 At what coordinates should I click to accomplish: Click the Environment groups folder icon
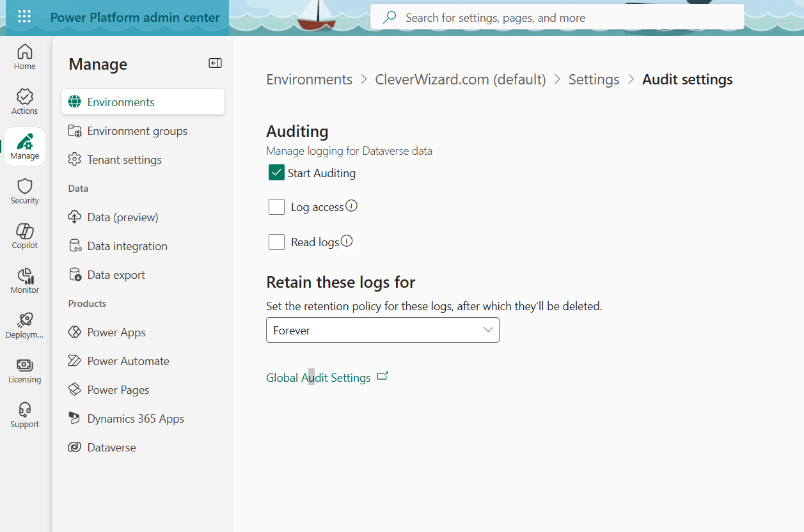[x=75, y=130]
